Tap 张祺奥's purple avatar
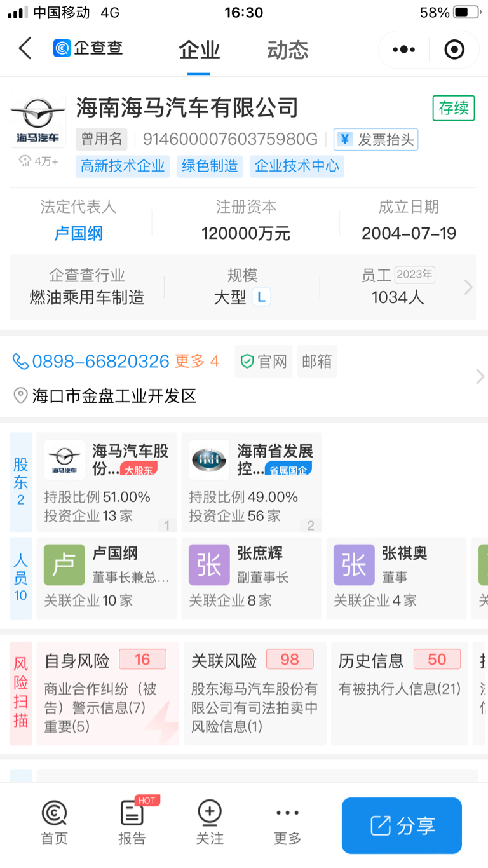Screen dimensions: 488x868 354,565
